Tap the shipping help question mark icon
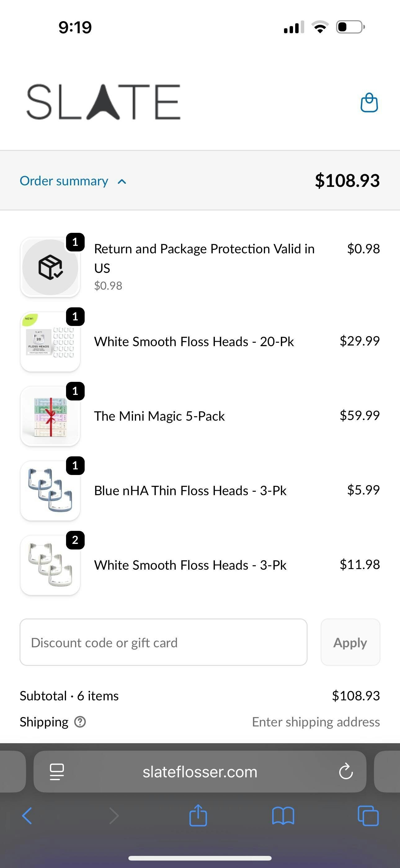Screen dimensions: 400x868 80,722
